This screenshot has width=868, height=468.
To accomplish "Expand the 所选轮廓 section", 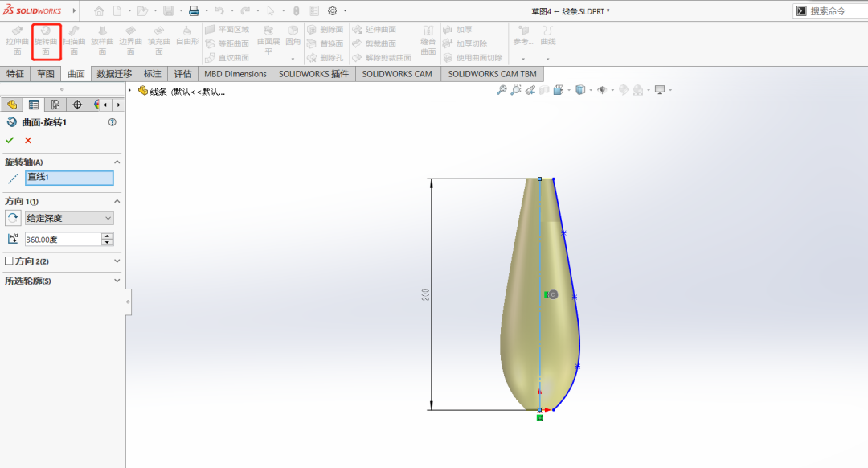I will (117, 281).
